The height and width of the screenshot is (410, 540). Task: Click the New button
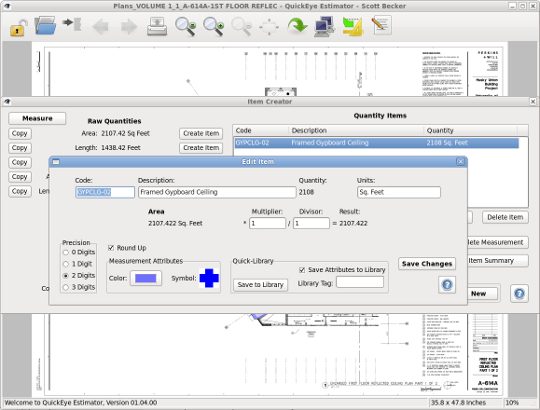pos(482,294)
